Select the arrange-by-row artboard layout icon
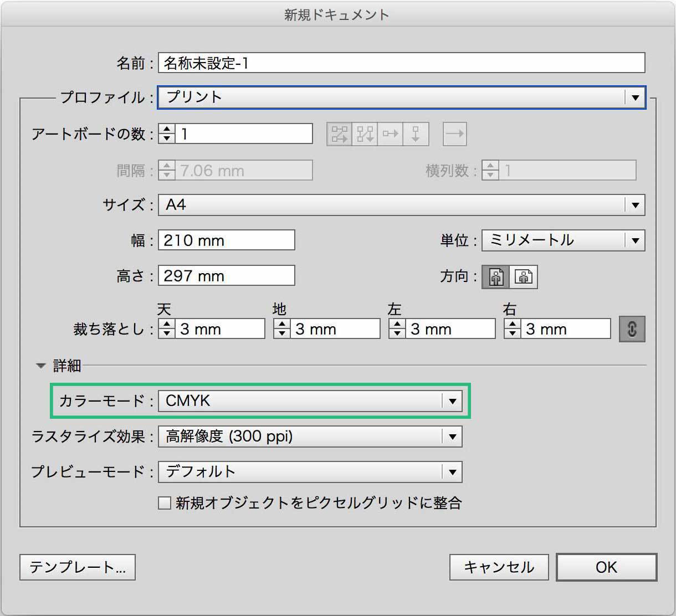This screenshot has width=676, height=616. 391,134
